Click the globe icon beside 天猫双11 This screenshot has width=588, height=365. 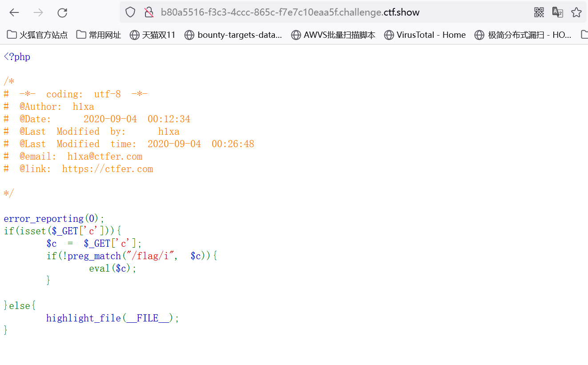(134, 35)
